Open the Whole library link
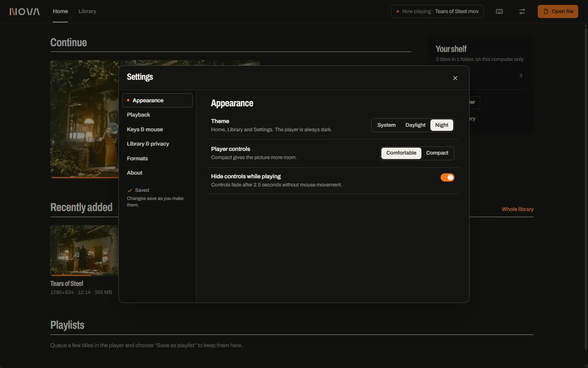Screen dimensions: 588x368 point(517,209)
